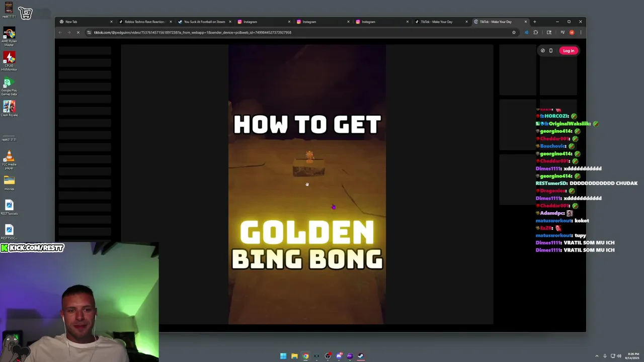Open Google Play Games beta shortcut
644x362 pixels.
coord(9,86)
